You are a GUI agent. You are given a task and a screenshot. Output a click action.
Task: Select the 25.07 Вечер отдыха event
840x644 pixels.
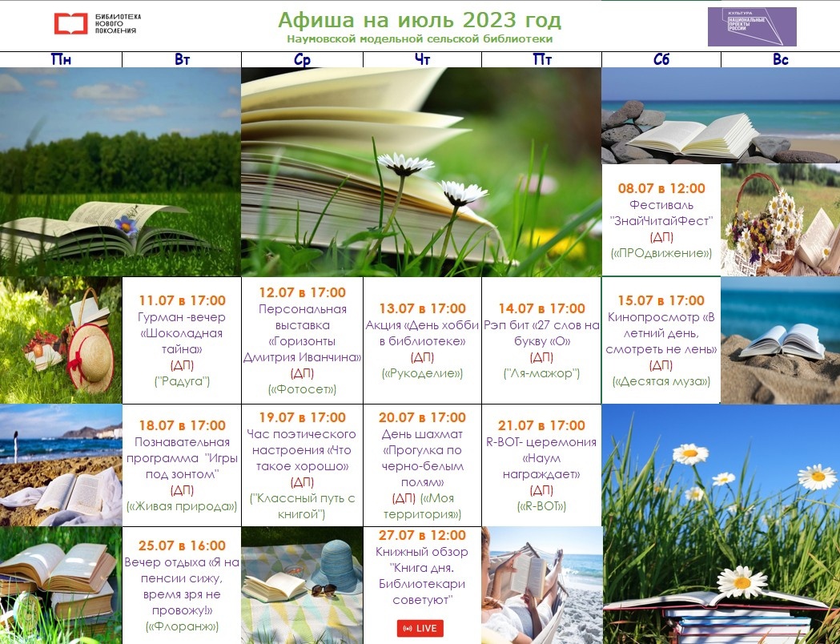tap(181, 586)
